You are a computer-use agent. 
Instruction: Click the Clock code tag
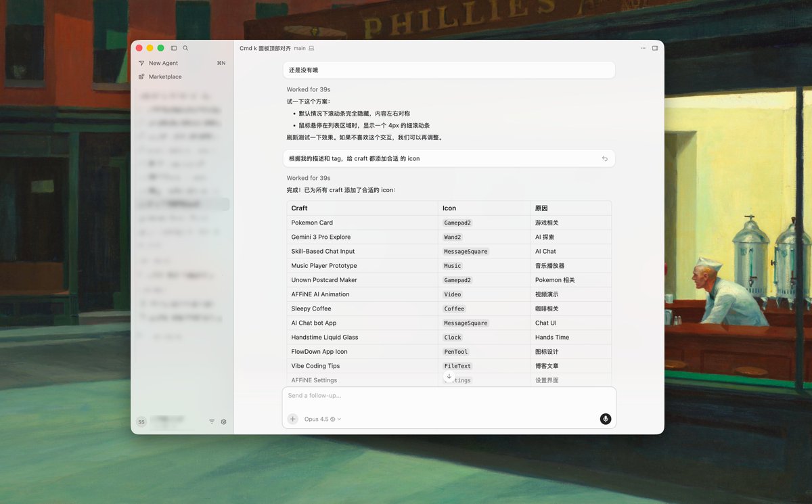point(453,338)
